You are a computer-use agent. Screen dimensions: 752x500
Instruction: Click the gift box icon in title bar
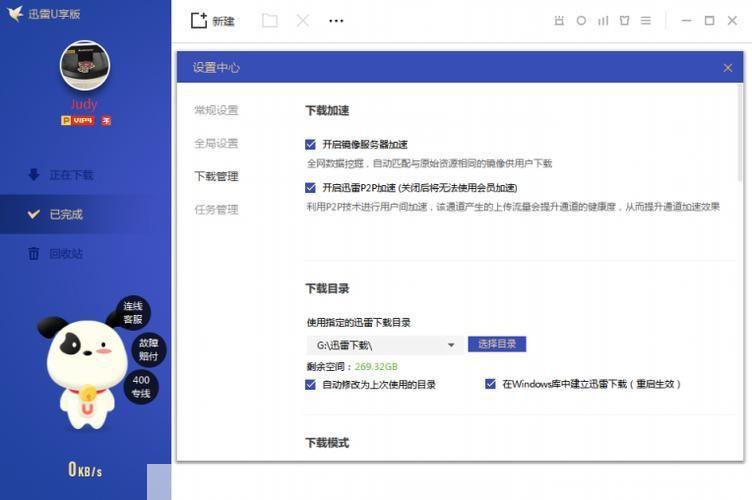559,21
